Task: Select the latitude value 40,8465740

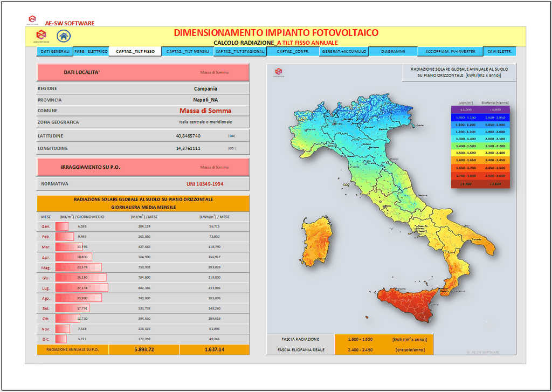Action: tap(188, 136)
